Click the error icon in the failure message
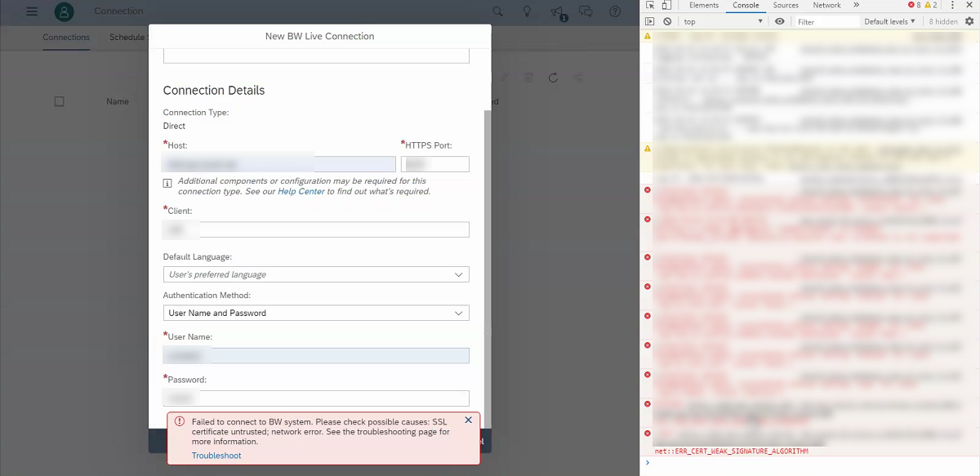This screenshot has width=980, height=476. (x=180, y=421)
